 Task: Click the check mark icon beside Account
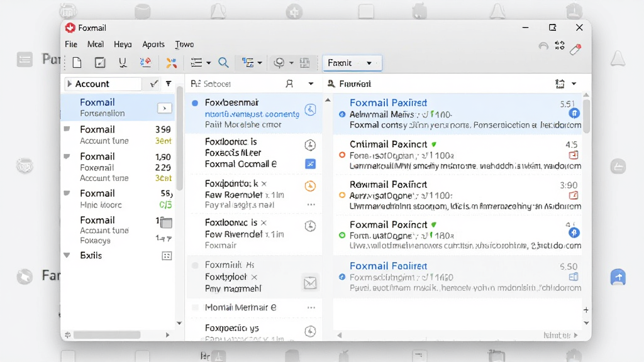154,84
